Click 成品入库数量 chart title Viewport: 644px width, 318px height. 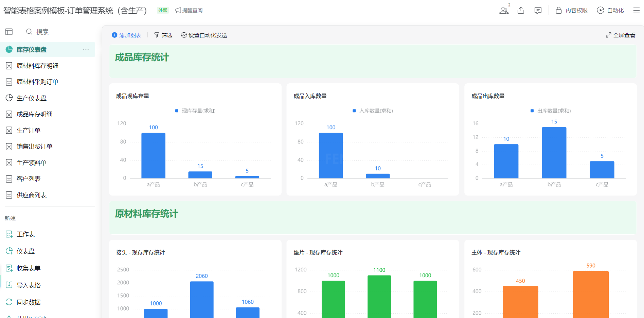[310, 96]
